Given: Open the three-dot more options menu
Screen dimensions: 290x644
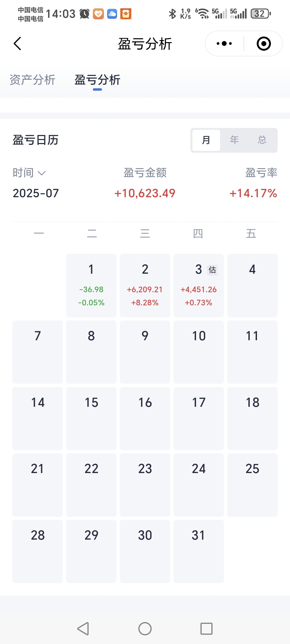Looking at the screenshot, I should [224, 43].
